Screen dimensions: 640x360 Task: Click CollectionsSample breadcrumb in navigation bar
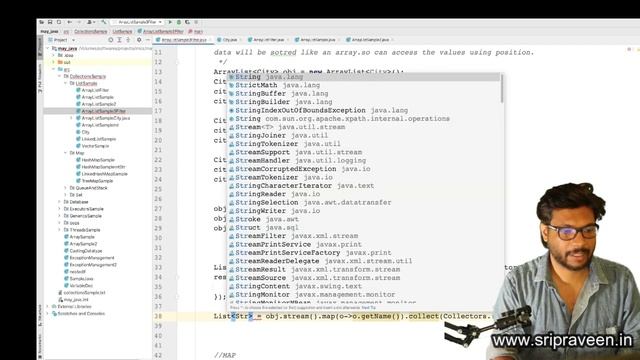(91, 31)
